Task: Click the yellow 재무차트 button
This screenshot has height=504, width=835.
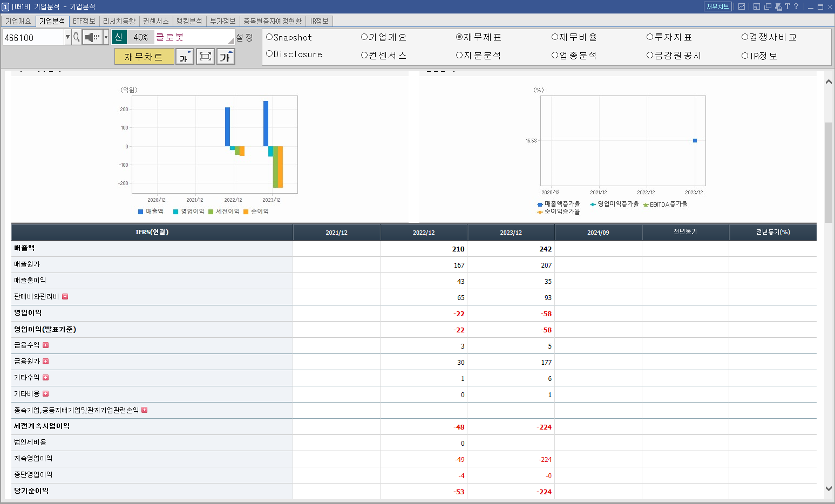Action: click(144, 56)
